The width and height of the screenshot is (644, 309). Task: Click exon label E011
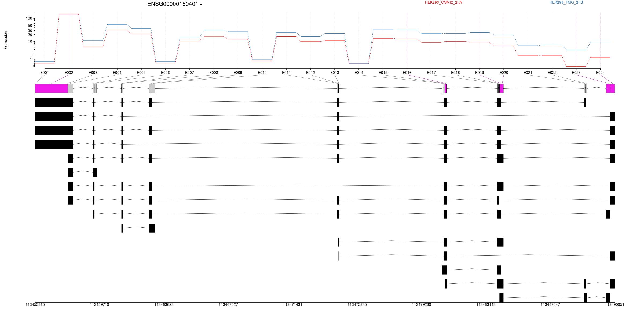[286, 73]
